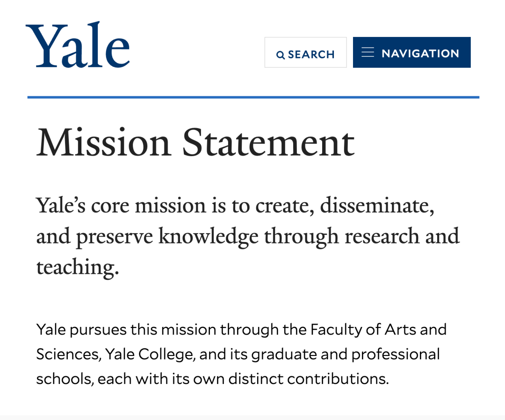The height and width of the screenshot is (420, 505).
Task: Click the word teaching in lead paragraph
Action: click(x=76, y=267)
